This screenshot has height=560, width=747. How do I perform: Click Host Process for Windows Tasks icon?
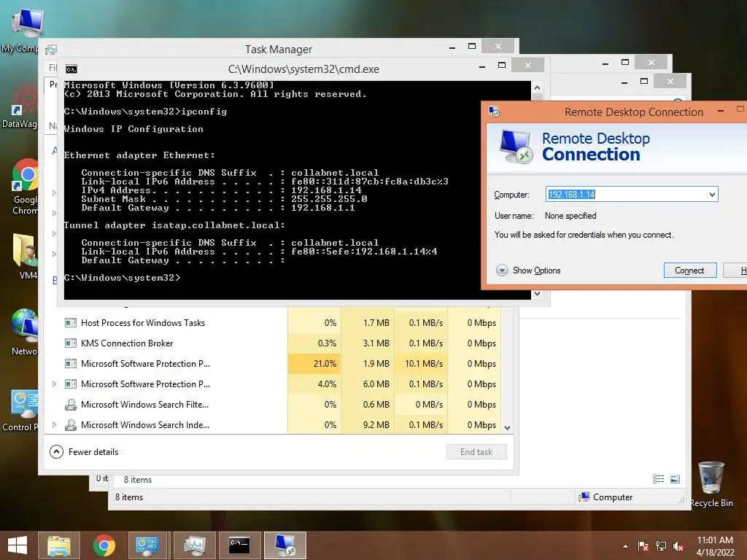(x=71, y=323)
